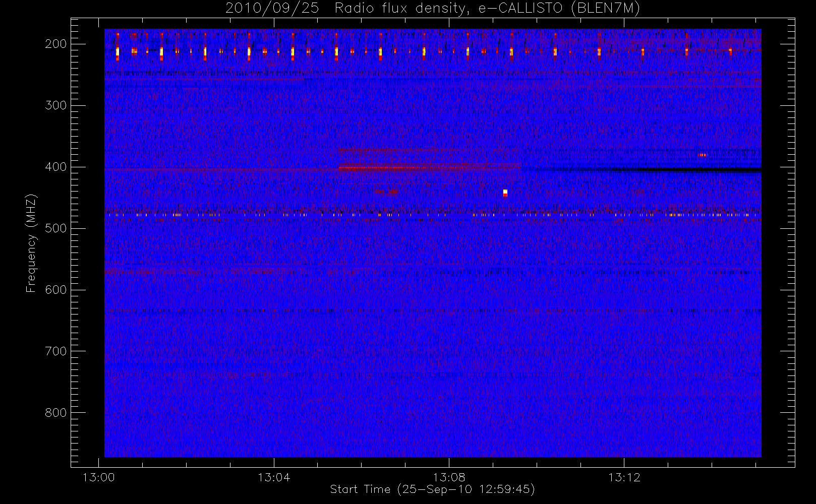Click the 13:12 time tick label
The image size is (816, 504).
pyautogui.click(x=624, y=477)
